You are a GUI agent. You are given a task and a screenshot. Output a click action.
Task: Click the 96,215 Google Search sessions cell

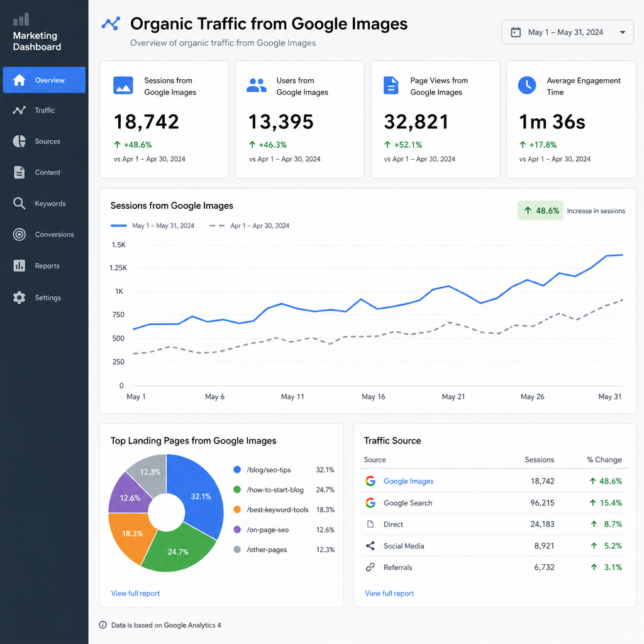coord(542,502)
